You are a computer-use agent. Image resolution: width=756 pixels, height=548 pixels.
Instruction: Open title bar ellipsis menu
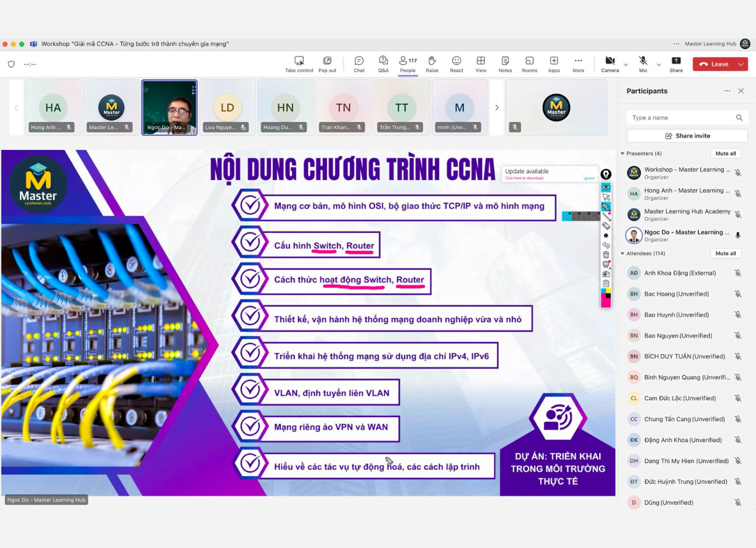pyautogui.click(x=676, y=44)
